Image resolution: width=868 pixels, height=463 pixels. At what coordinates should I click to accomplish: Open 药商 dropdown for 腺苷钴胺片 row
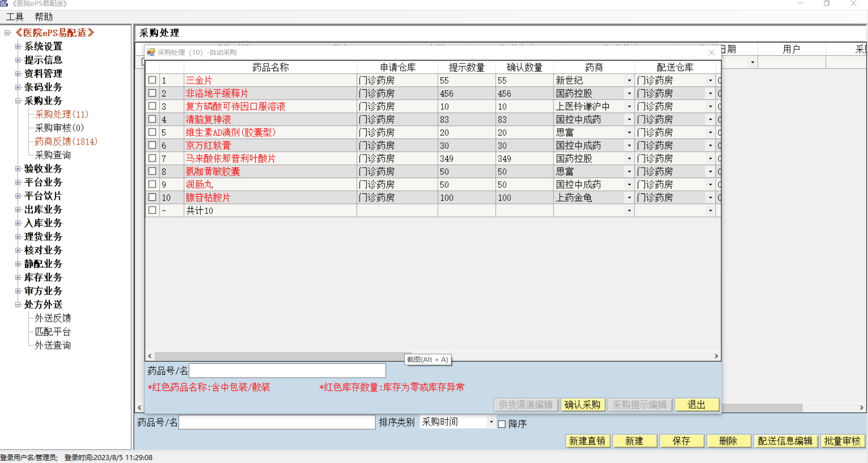click(629, 198)
